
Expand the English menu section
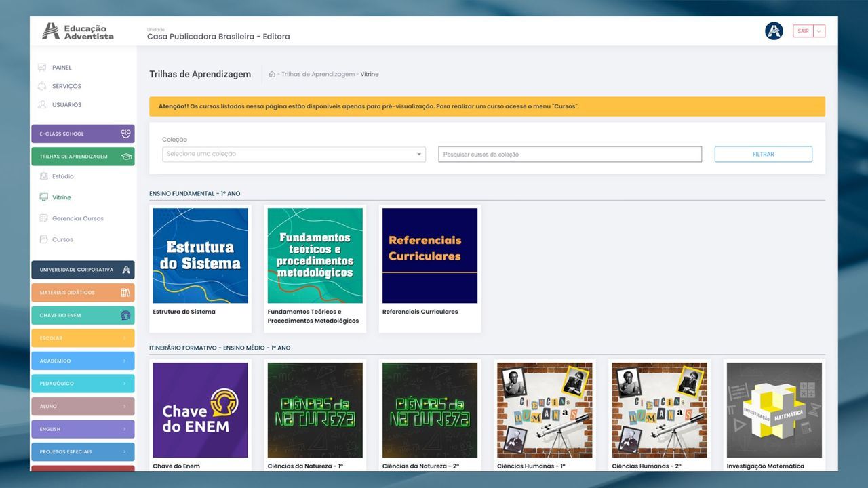click(83, 429)
